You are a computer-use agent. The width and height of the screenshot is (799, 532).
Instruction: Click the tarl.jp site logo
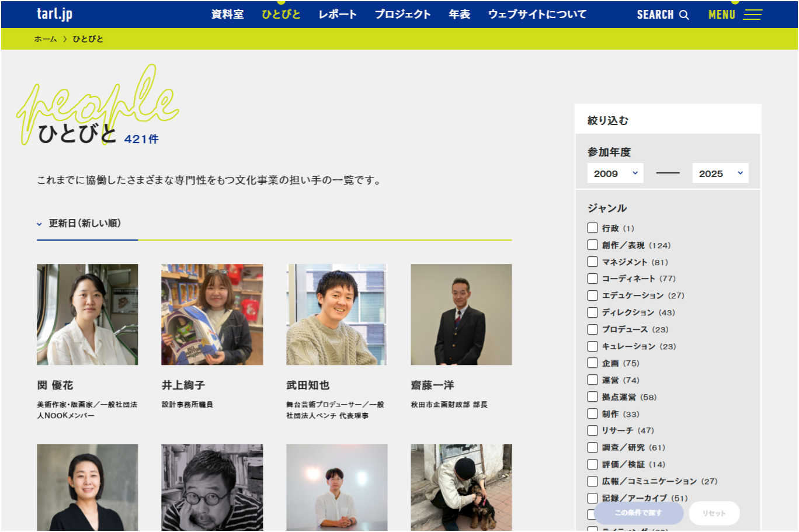point(54,14)
